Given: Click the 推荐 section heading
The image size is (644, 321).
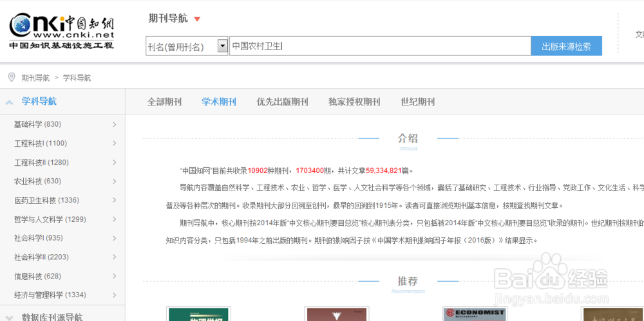Looking at the screenshot, I should click(x=408, y=281).
